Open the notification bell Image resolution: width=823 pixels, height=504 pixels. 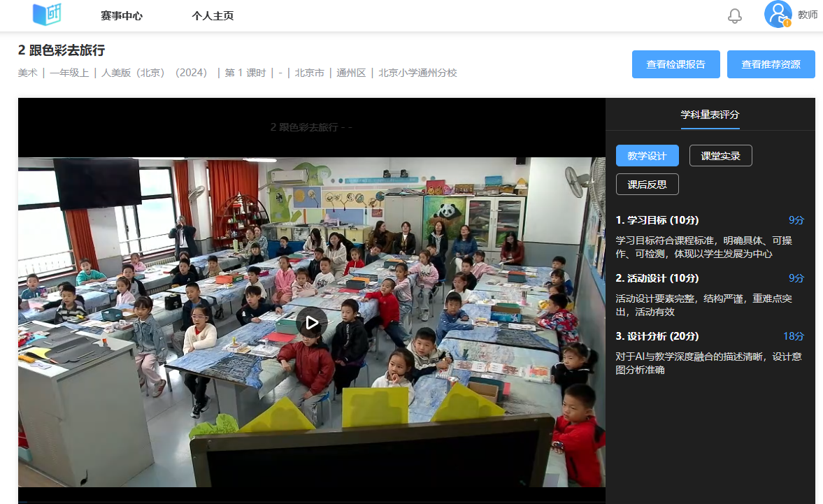[x=735, y=15]
